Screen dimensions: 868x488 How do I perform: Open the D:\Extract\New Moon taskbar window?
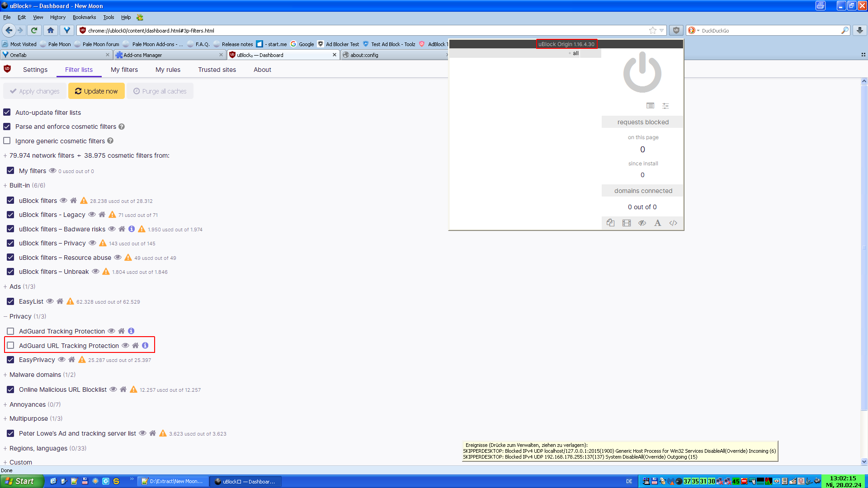coord(173,481)
